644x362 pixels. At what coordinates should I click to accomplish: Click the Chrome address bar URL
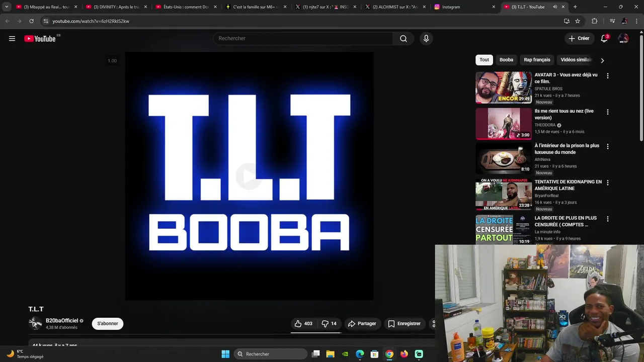[91, 21]
